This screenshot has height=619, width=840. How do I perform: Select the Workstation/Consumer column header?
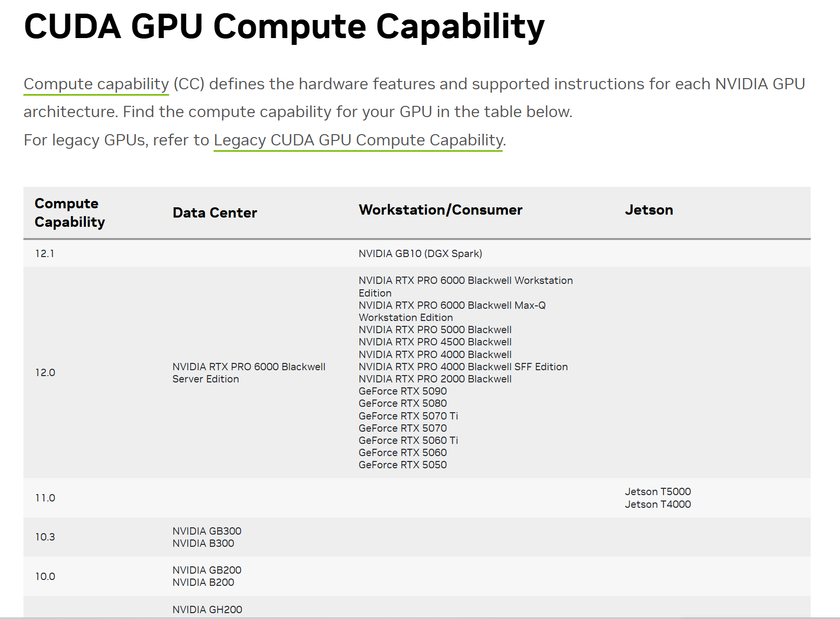point(440,210)
